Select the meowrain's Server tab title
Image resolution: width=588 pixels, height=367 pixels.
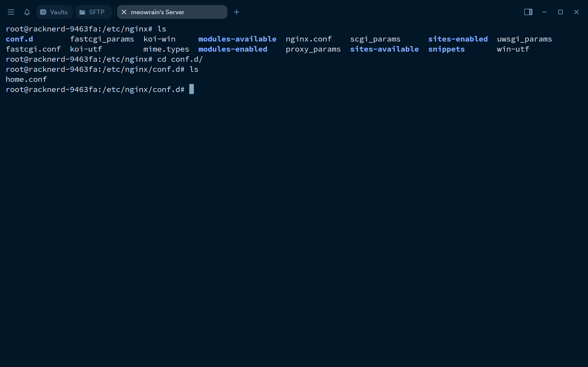pyautogui.click(x=157, y=12)
